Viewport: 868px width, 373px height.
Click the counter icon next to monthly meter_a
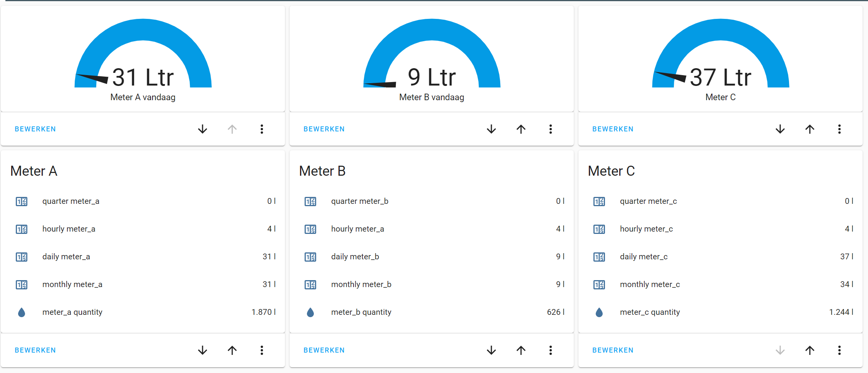(x=22, y=284)
